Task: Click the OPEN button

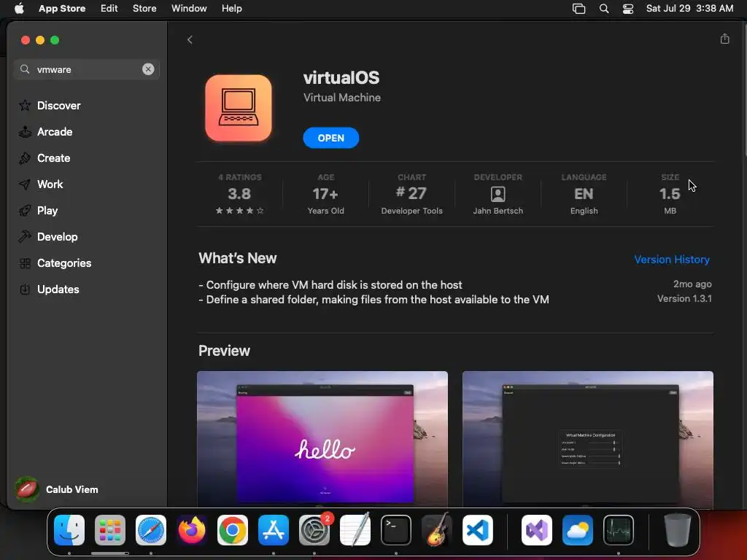Action: pos(330,138)
